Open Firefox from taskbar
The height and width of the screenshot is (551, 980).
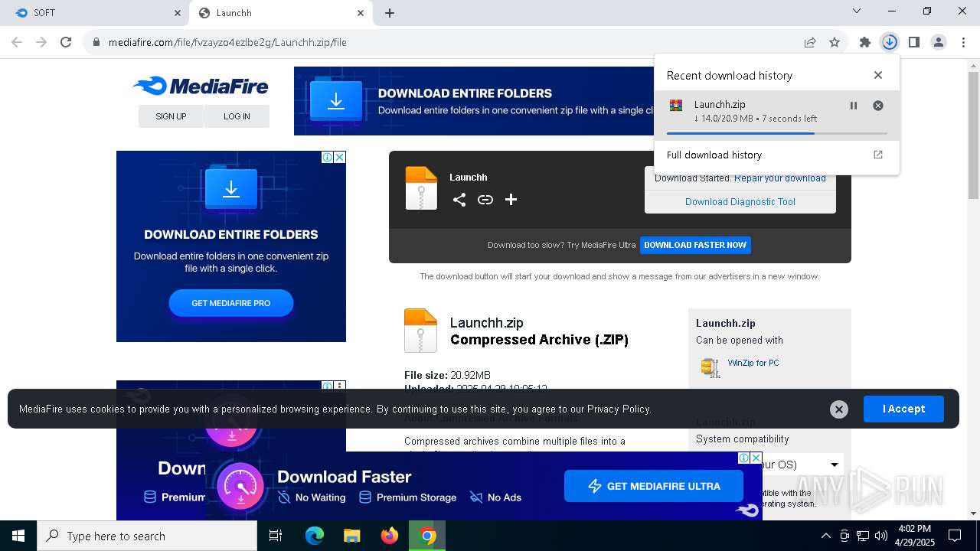(x=390, y=536)
